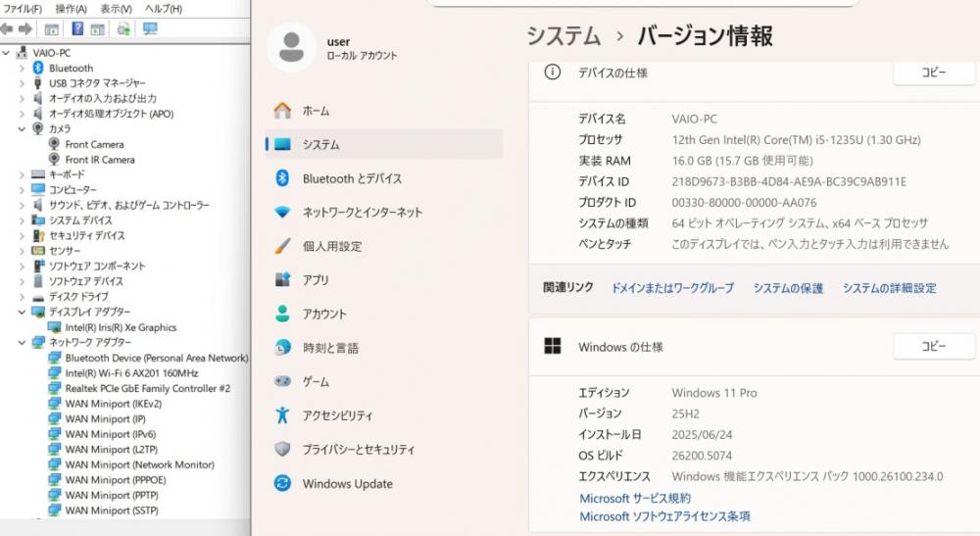Collapse the カメラ category
This screenshot has width=980, height=536.
(22, 128)
